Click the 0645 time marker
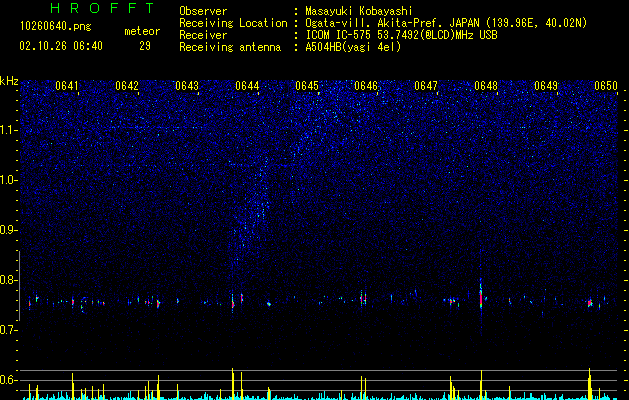 tap(307, 86)
